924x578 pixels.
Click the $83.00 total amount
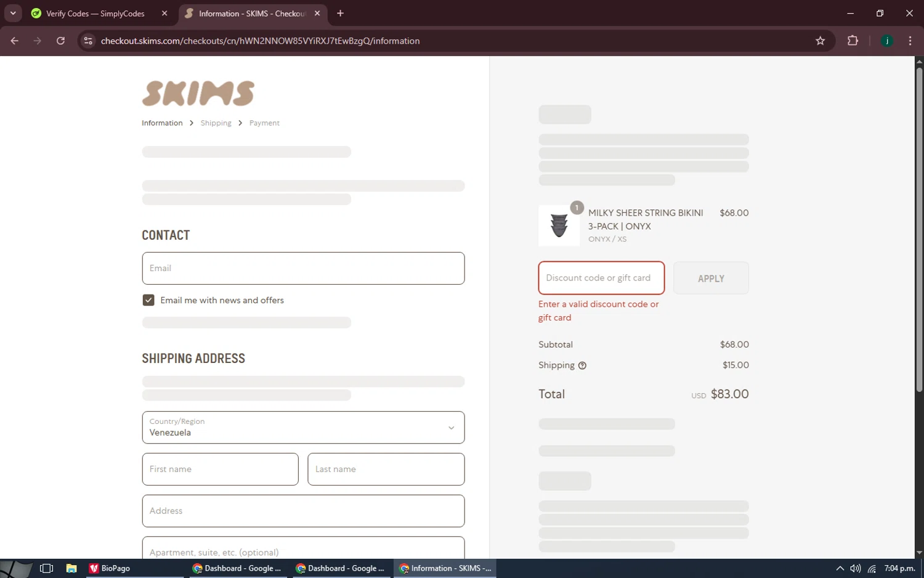[729, 394]
